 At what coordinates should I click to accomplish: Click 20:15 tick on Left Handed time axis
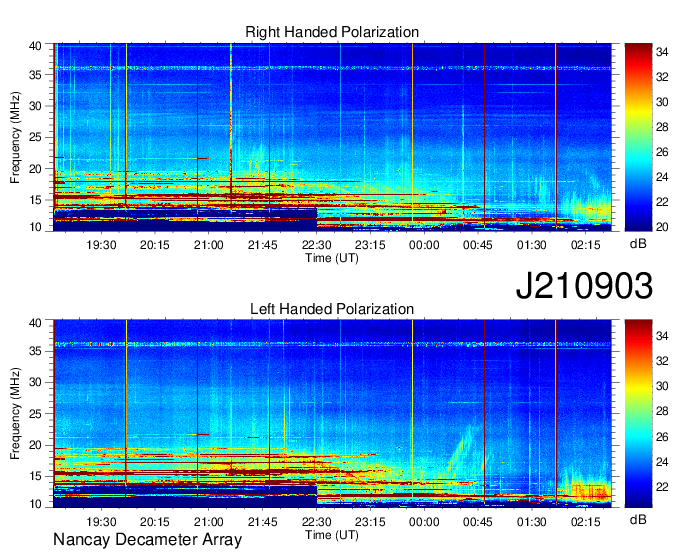pyautogui.click(x=154, y=522)
